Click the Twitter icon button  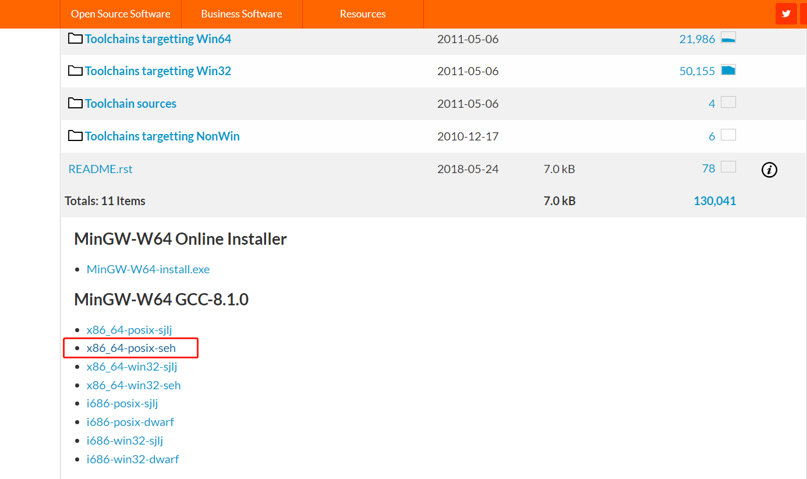point(785,14)
